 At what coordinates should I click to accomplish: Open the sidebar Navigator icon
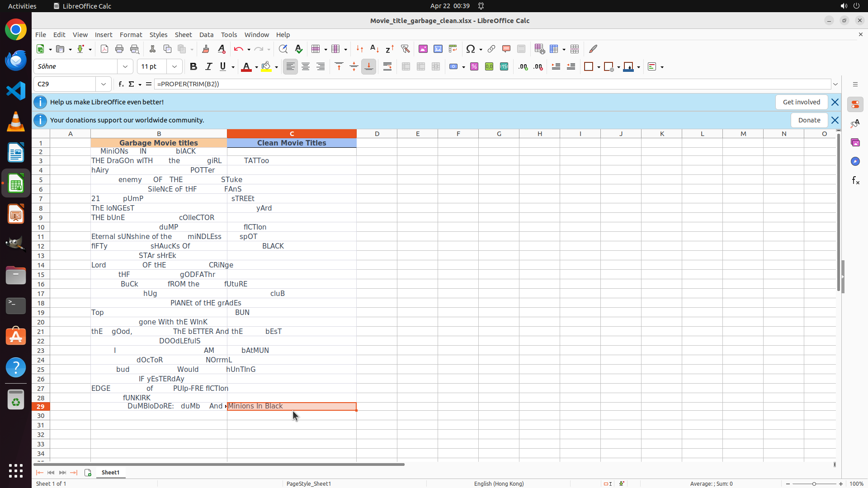(x=855, y=161)
